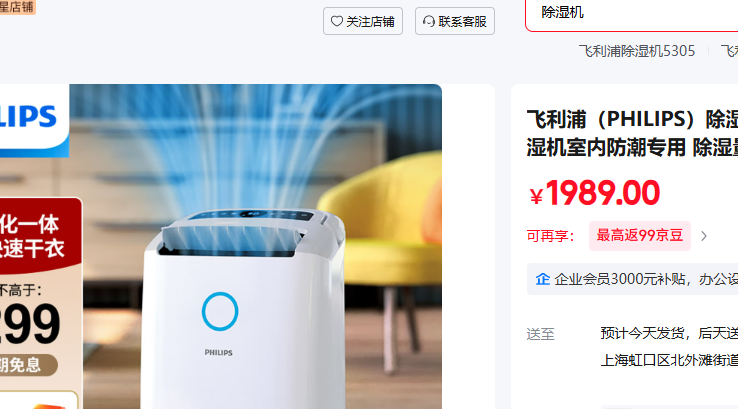Focus the search box containing 除湿机

pyautogui.click(x=632, y=14)
